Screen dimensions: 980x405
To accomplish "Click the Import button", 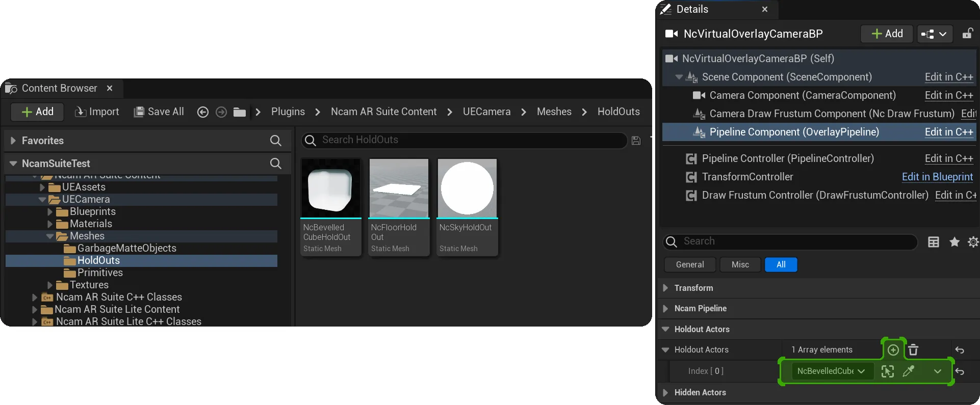I will pyautogui.click(x=97, y=112).
